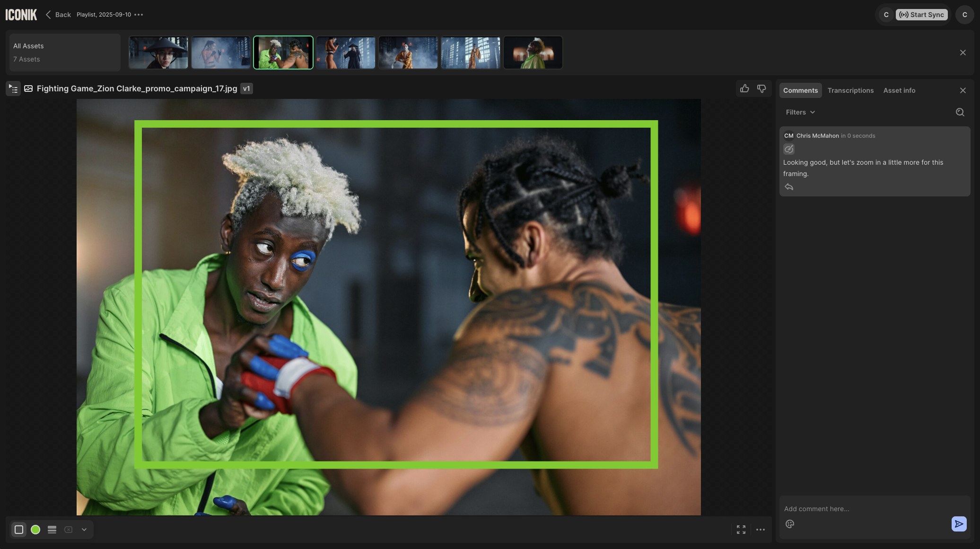Open the green annotation color picker
Image resolution: width=980 pixels, height=549 pixels.
[35, 530]
